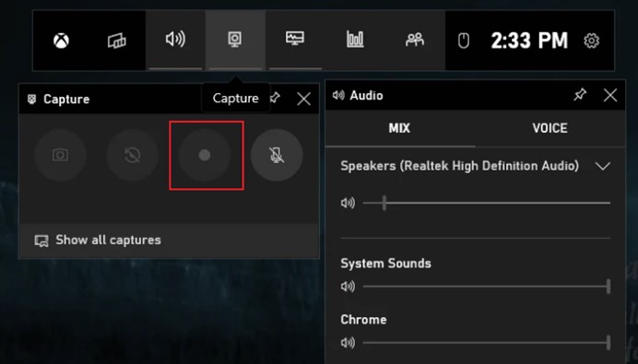Click the Speakers (Realtek High Definition Audio) label

(460, 166)
